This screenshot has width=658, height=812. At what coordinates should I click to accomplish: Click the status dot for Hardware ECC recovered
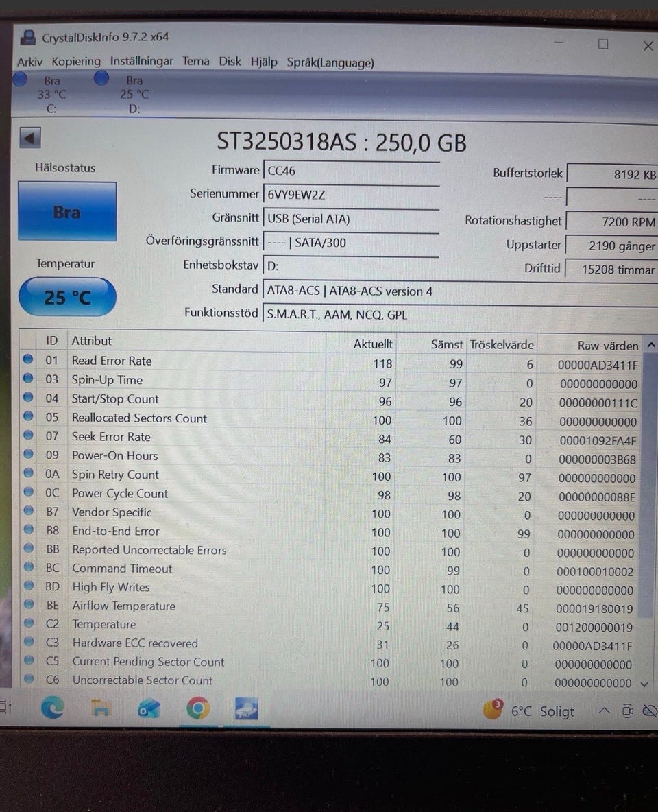click(29, 641)
